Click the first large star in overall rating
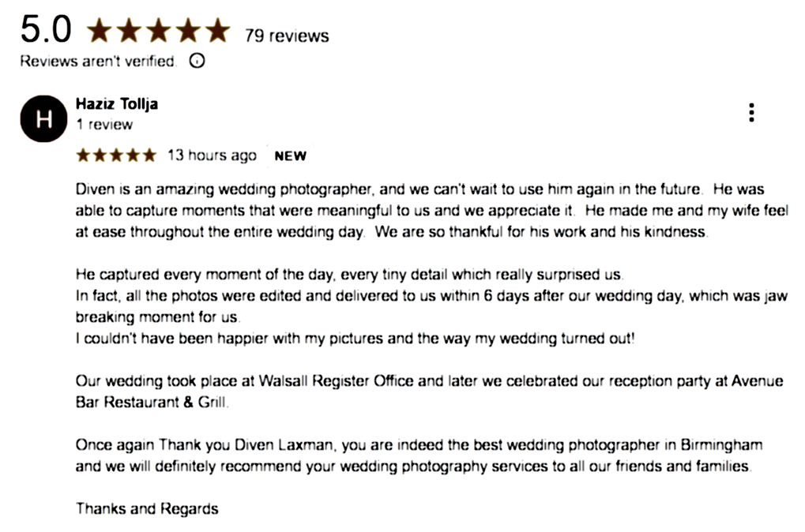805x532 pixels. coord(100,30)
